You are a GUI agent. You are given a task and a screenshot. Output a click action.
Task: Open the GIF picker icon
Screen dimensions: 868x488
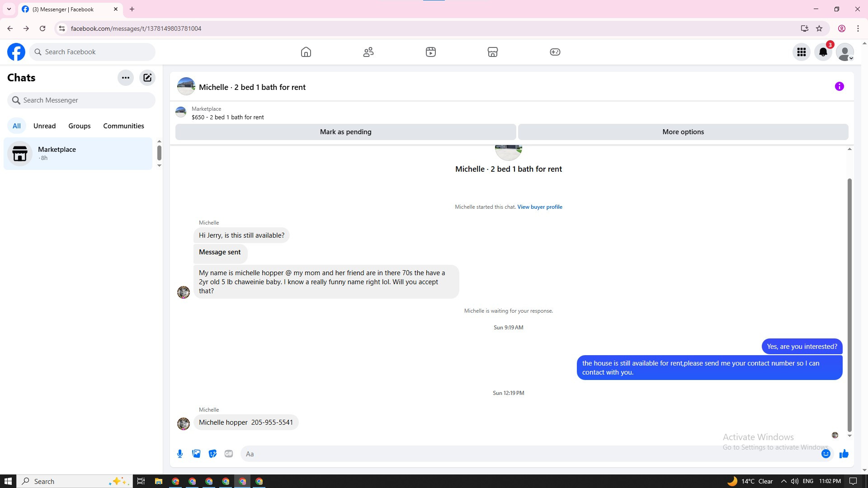(229, 454)
